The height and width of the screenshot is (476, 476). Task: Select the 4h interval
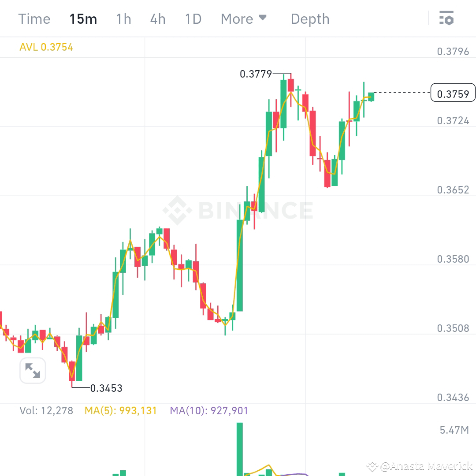click(x=157, y=19)
